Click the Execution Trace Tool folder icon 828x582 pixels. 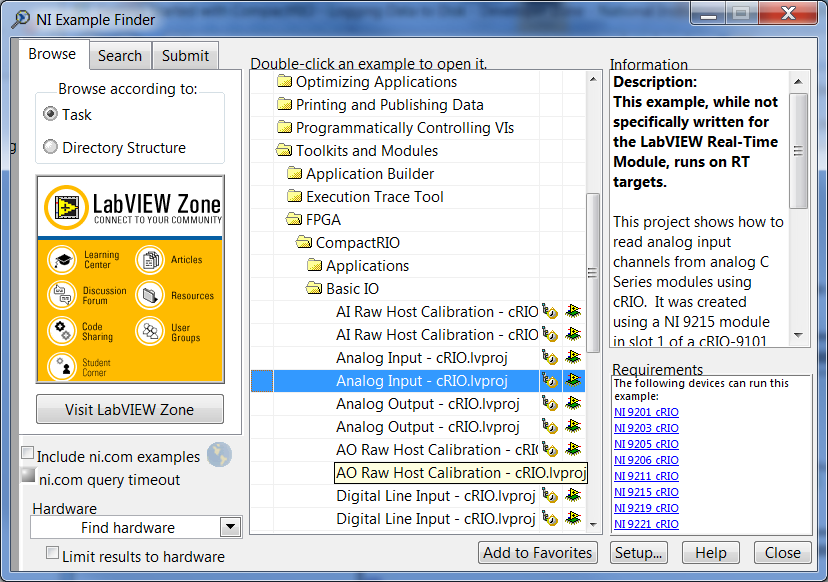point(295,196)
